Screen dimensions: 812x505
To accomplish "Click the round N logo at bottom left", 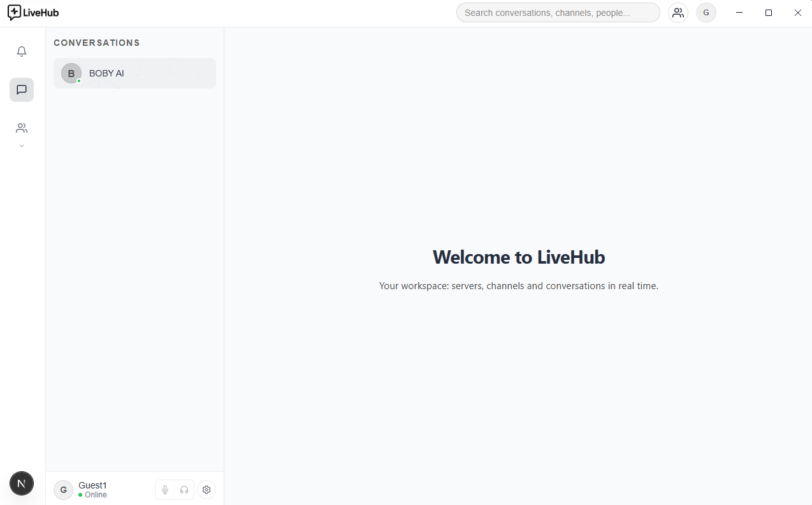I will click(22, 484).
